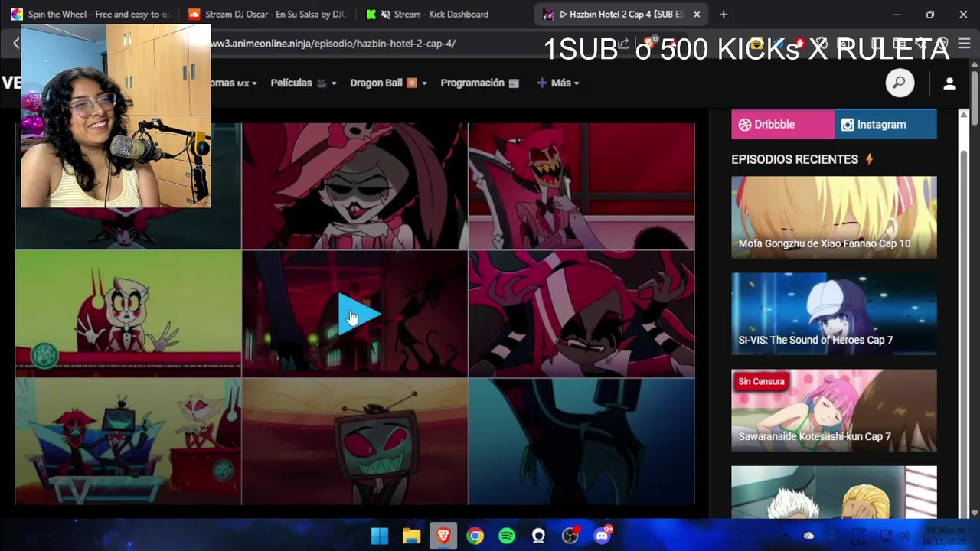Play the Hazbin Hotel episode video
The height and width of the screenshot is (551, 980).
(x=360, y=315)
